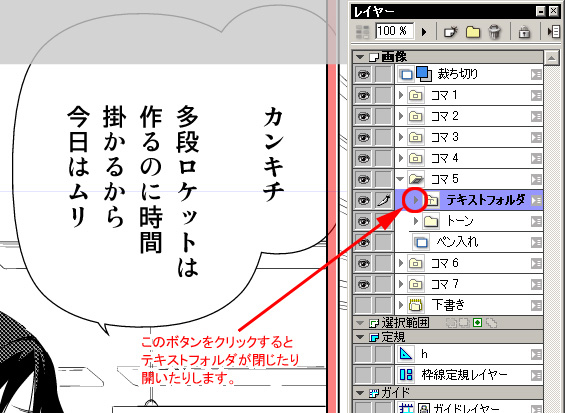Collapse the 画像 section
This screenshot has height=413, width=565.
click(x=360, y=57)
